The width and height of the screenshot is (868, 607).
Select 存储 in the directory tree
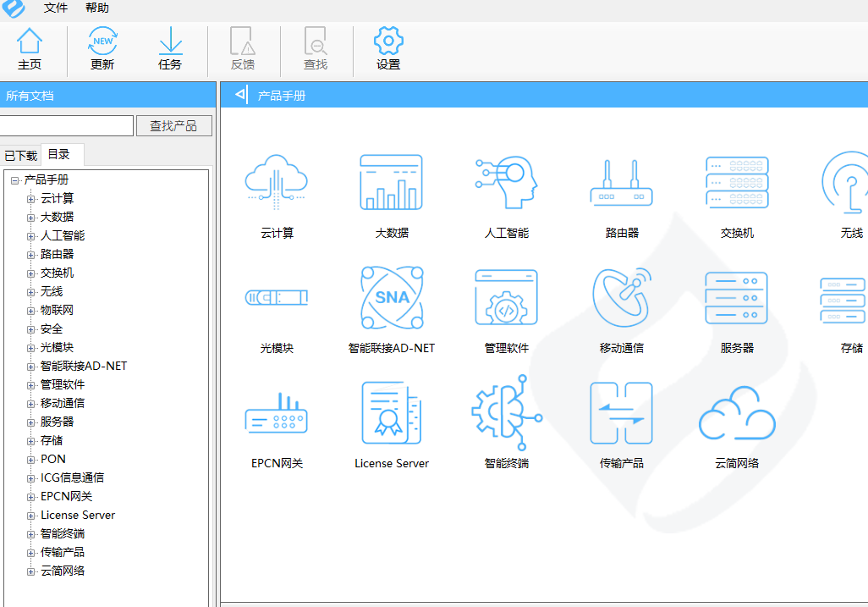tap(52, 440)
